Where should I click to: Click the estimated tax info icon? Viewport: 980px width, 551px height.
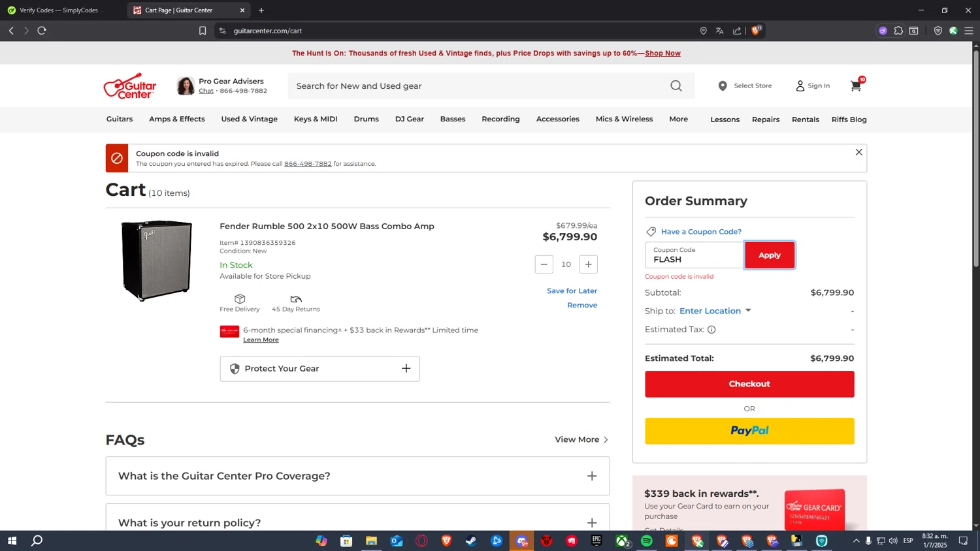coord(711,330)
